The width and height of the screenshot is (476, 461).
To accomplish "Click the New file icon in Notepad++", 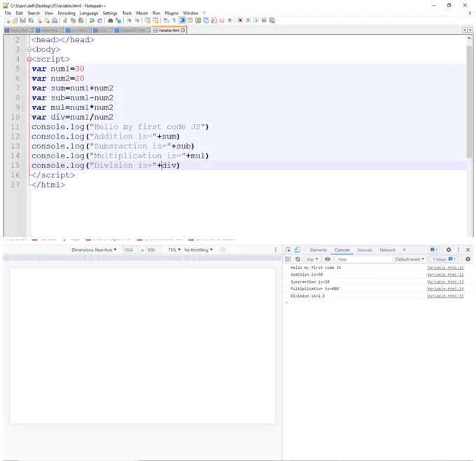I will click(7, 20).
